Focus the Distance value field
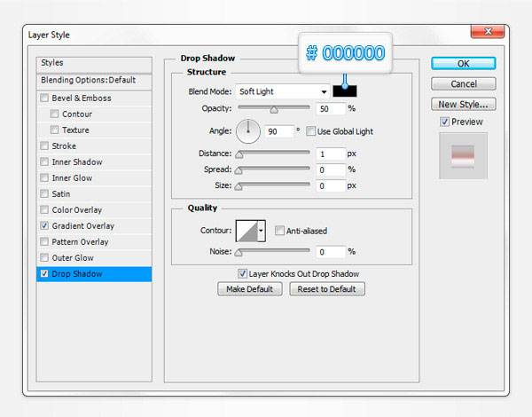This screenshot has height=417, width=532. coord(331,153)
